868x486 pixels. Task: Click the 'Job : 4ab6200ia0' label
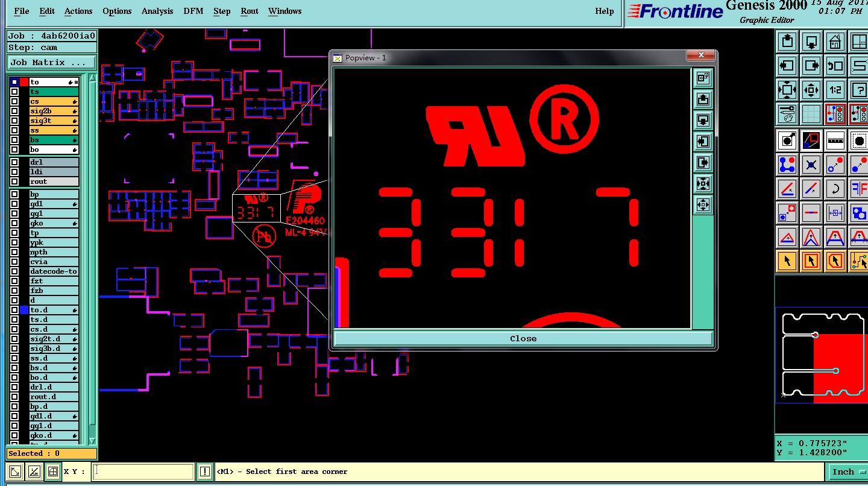[x=52, y=36]
